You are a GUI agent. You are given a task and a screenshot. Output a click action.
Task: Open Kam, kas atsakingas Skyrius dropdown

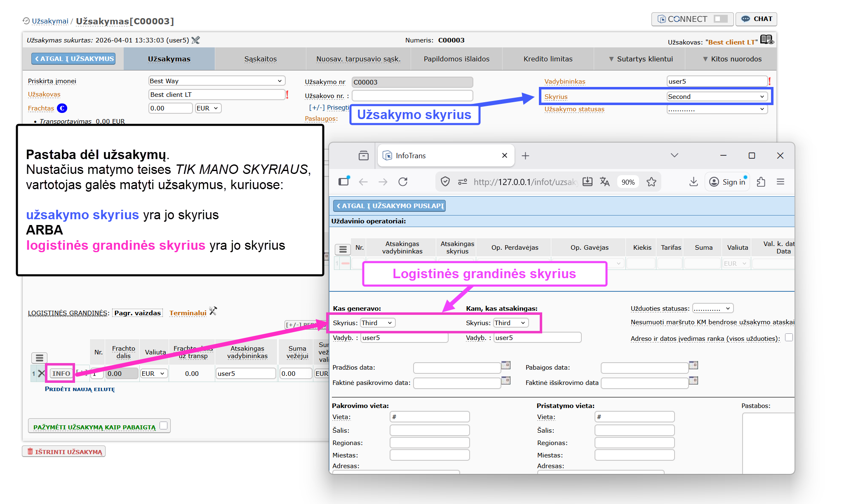(511, 323)
